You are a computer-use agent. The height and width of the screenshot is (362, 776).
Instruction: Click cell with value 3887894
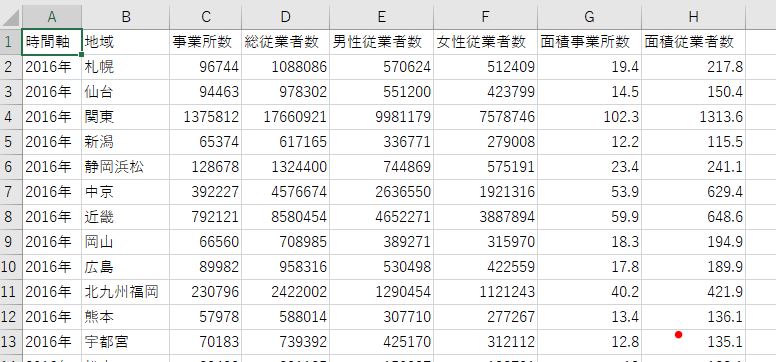[485, 217]
